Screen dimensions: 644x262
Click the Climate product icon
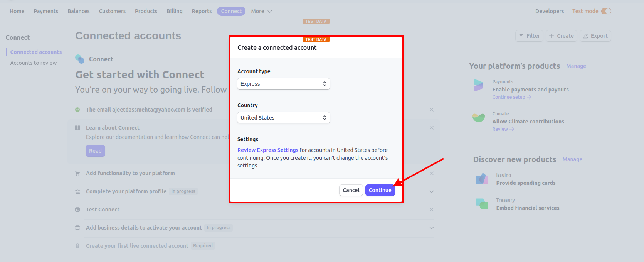pyautogui.click(x=479, y=117)
